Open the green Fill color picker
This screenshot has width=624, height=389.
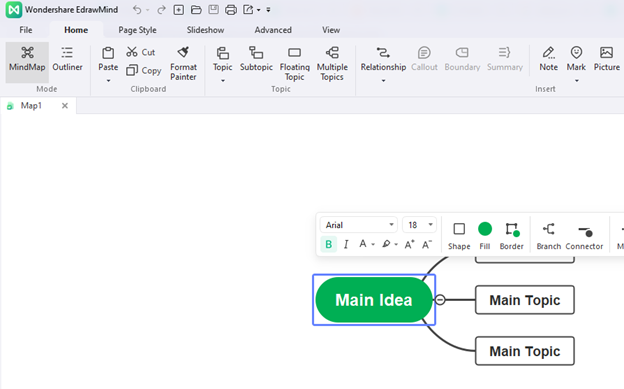click(x=485, y=236)
